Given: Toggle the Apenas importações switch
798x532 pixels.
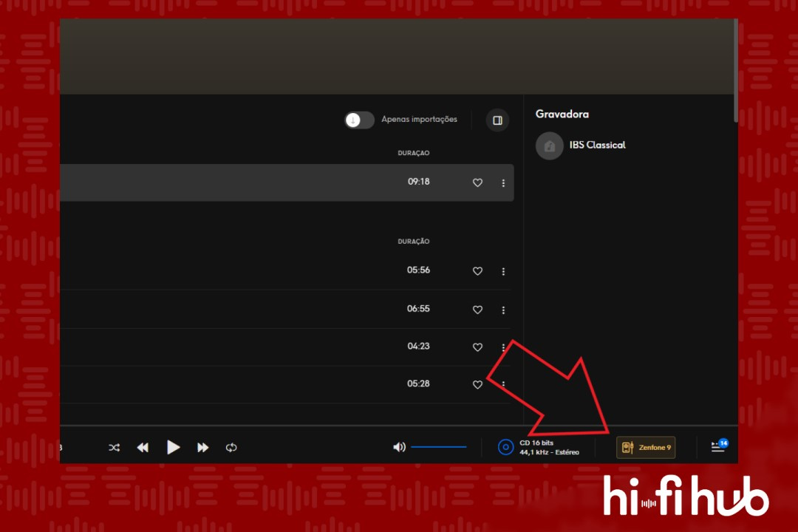Looking at the screenshot, I should click(x=359, y=120).
